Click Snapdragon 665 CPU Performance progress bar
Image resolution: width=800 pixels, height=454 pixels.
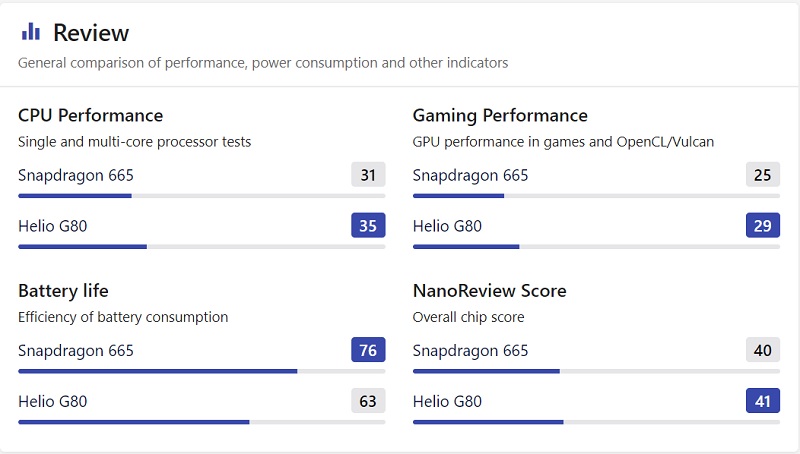pyautogui.click(x=201, y=196)
